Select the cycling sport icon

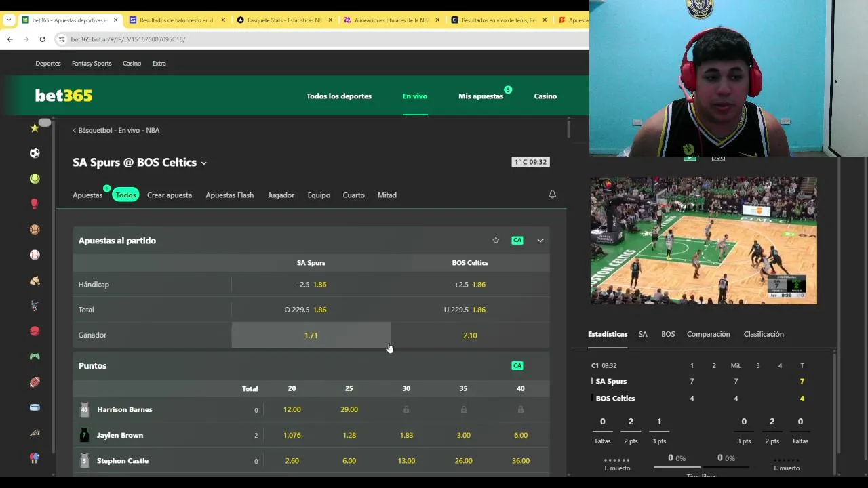35,306
